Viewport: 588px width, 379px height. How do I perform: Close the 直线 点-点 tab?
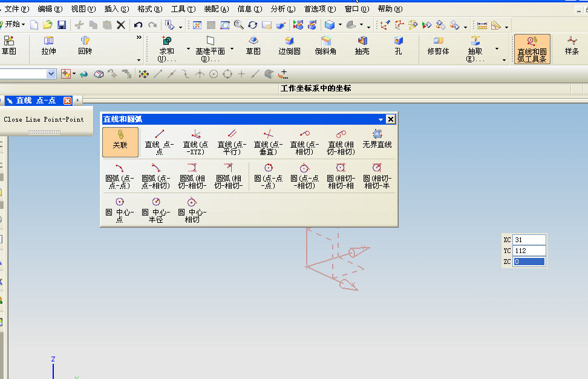click(x=67, y=101)
